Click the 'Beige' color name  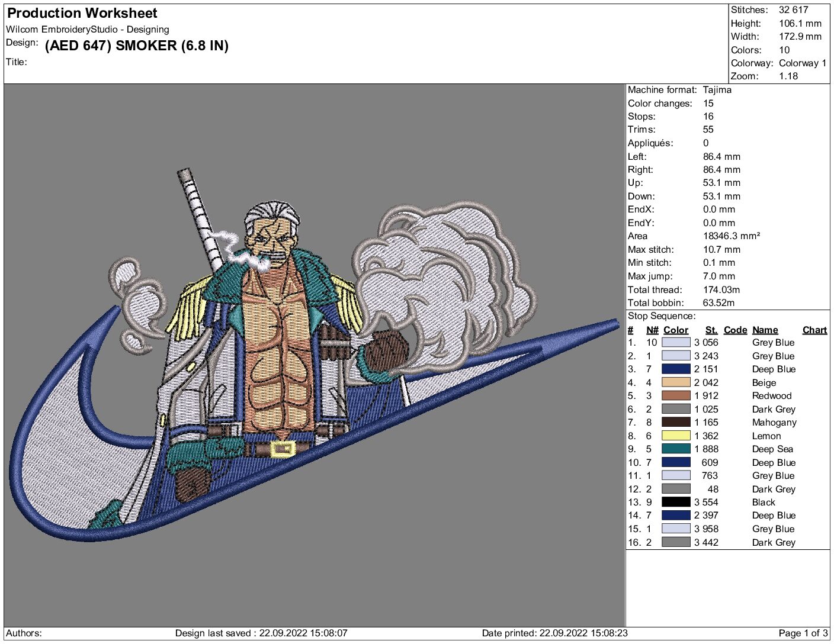764,382
